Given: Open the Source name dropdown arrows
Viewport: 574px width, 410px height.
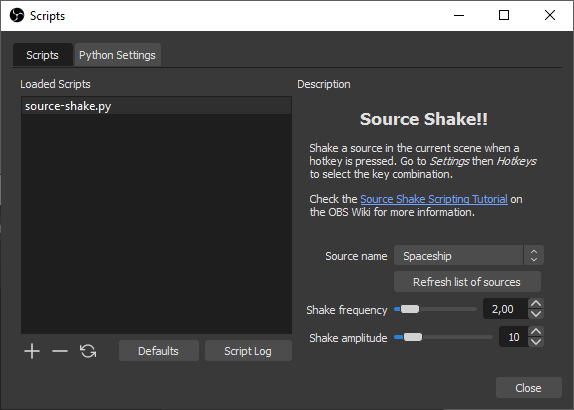Looking at the screenshot, I should coord(534,255).
